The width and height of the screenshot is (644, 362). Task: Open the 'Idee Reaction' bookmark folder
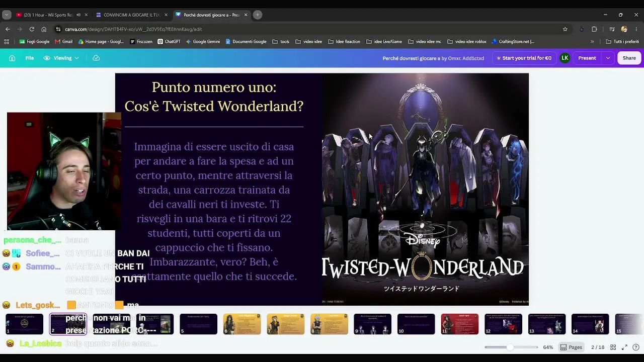[x=343, y=42]
